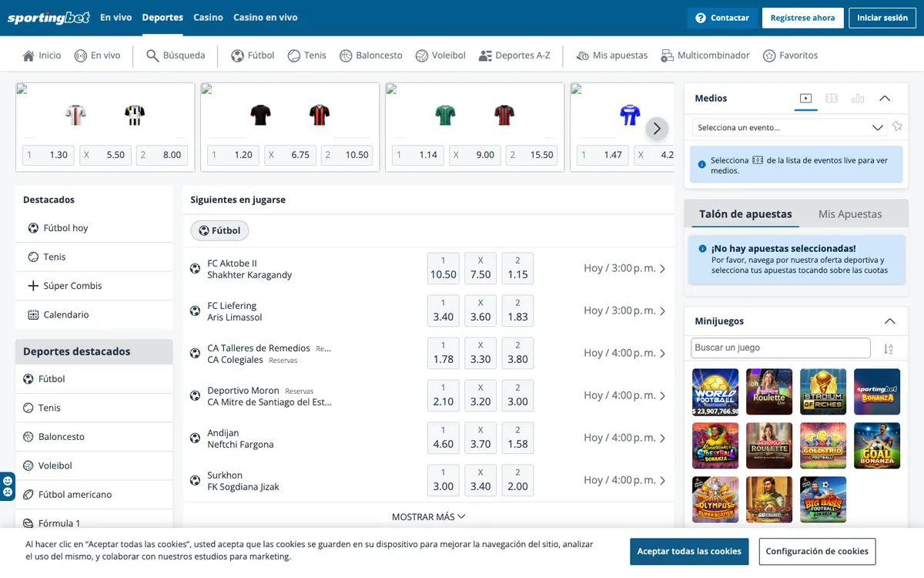Open Deportes A-Z list
Viewport: 924px width, 578px height.
coord(514,55)
